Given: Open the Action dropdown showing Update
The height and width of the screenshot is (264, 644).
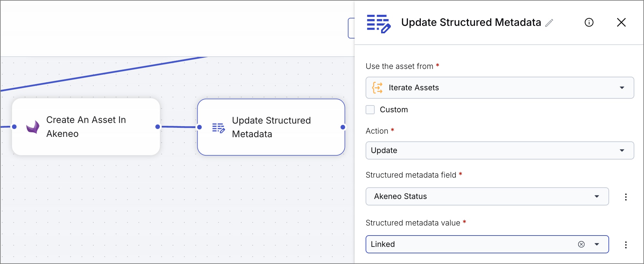Looking at the screenshot, I should tap(500, 150).
